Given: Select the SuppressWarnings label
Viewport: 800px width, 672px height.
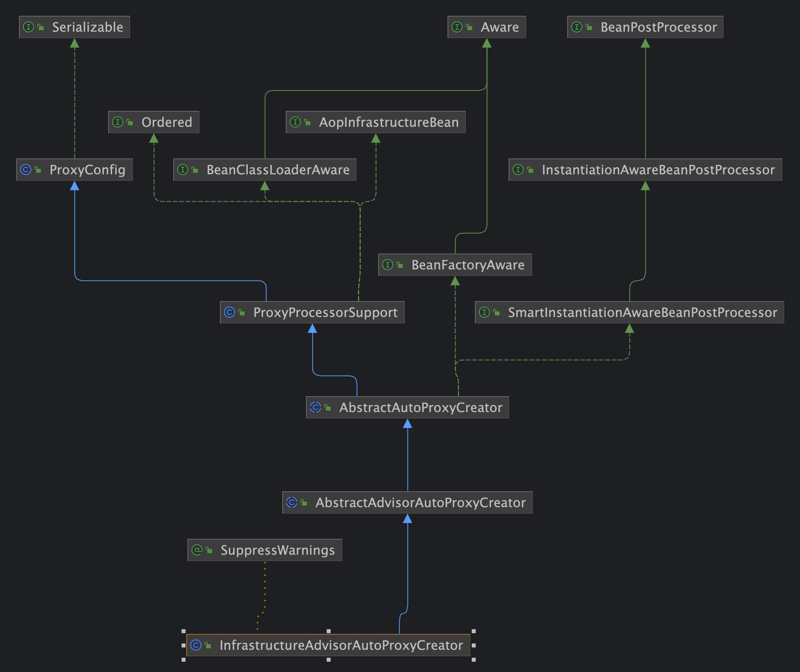Looking at the screenshot, I should (278, 550).
